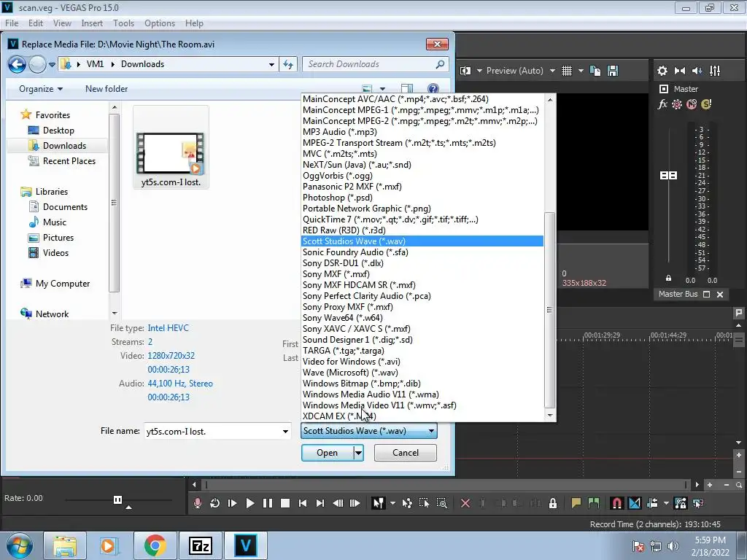The image size is (747, 560).
Task: Click the Open button in dialog
Action: pos(328,452)
